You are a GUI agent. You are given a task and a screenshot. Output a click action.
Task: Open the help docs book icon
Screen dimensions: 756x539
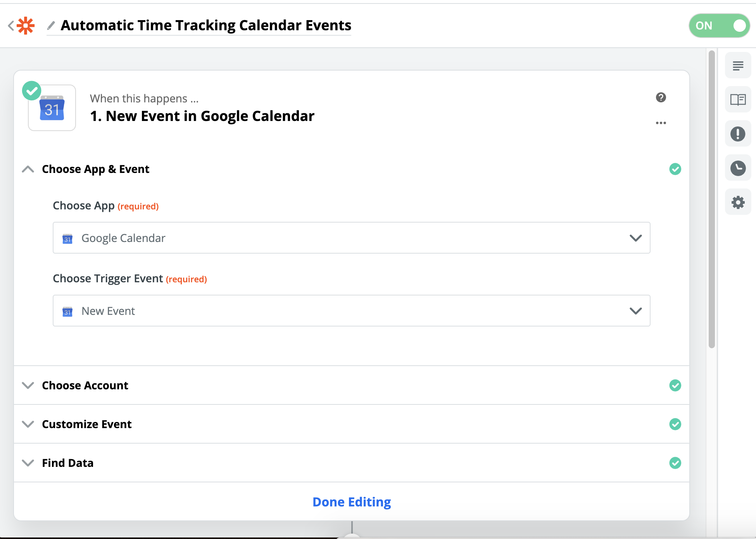tap(738, 100)
